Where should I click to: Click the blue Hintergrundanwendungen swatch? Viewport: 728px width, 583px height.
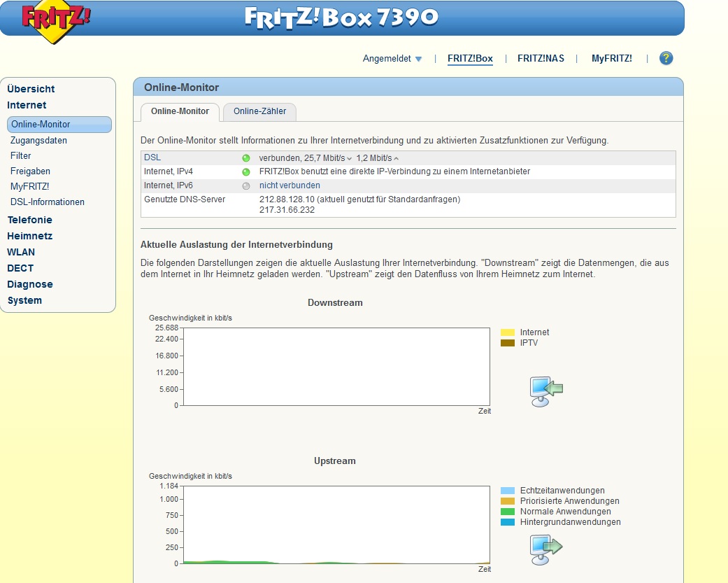[x=508, y=522]
